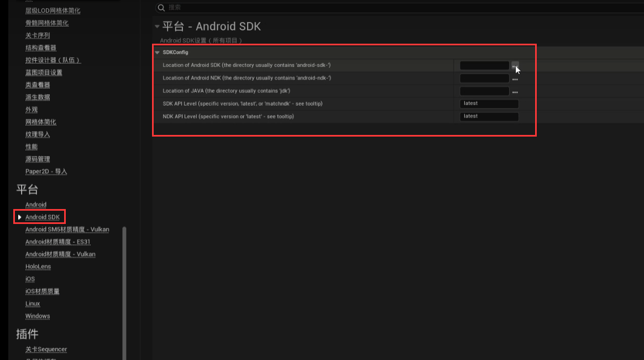Browse for JAVA jdk location folder
Image resolution: width=644 pixels, height=360 pixels.
coord(515,92)
